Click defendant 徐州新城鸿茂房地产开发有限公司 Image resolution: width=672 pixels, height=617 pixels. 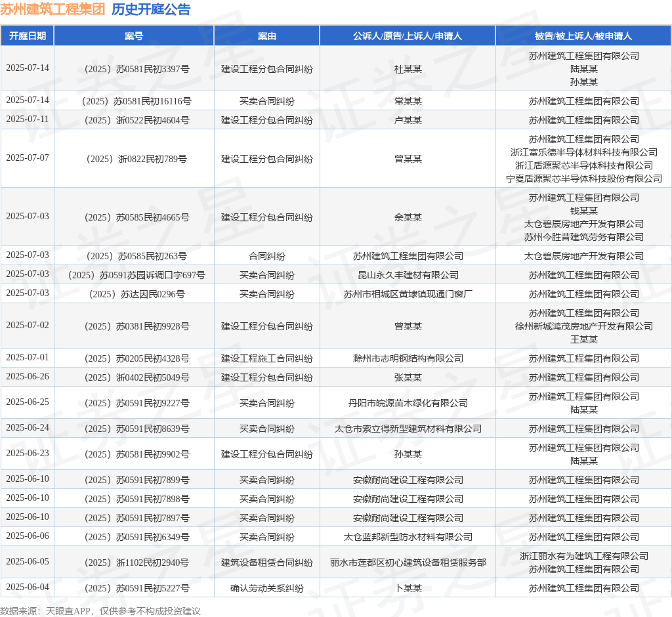point(583,326)
